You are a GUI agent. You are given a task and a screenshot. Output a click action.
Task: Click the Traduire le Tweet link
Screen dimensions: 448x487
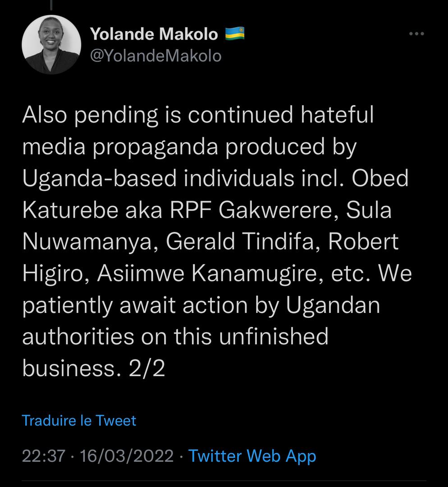pos(79,420)
